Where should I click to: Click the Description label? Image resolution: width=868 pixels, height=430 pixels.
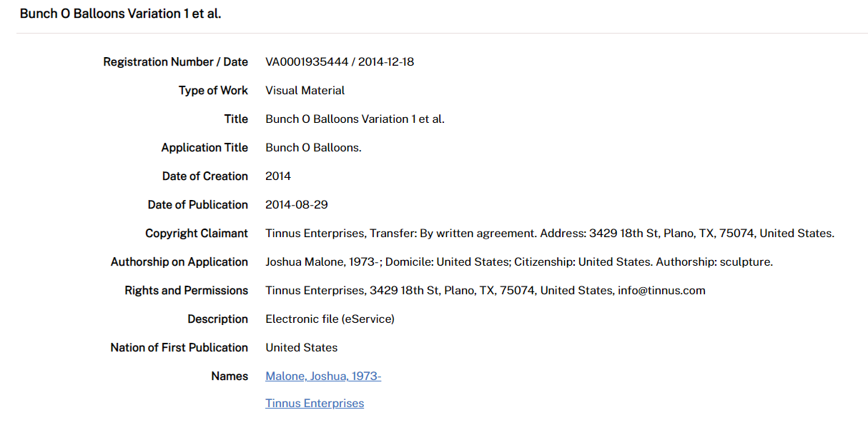click(217, 319)
